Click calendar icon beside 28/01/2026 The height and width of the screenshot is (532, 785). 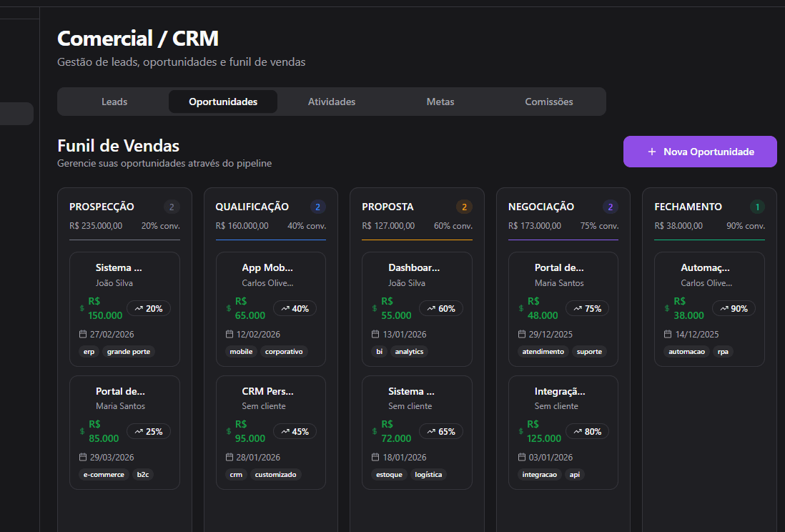[229, 458]
